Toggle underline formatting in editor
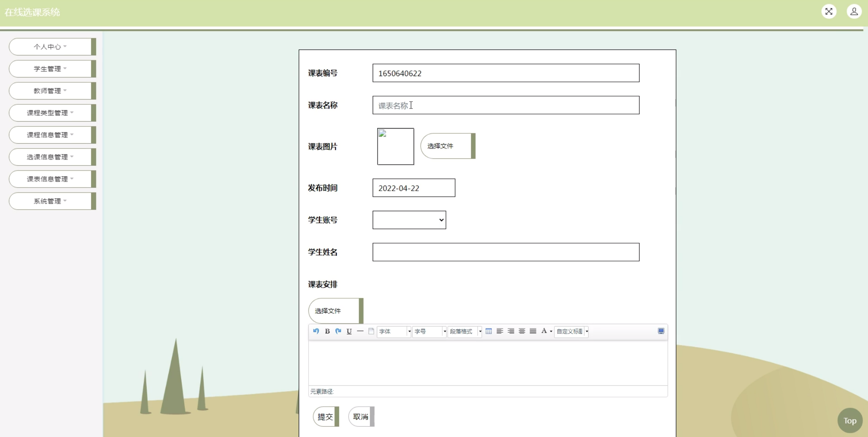This screenshot has width=868, height=437. (349, 331)
